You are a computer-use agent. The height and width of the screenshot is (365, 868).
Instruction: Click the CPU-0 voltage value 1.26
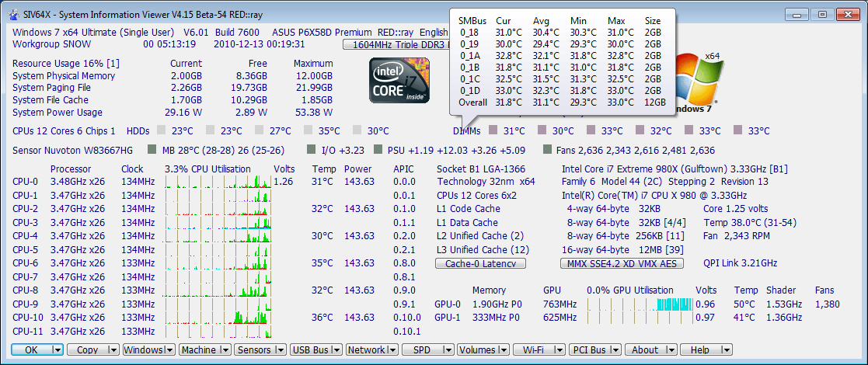pyautogui.click(x=284, y=182)
